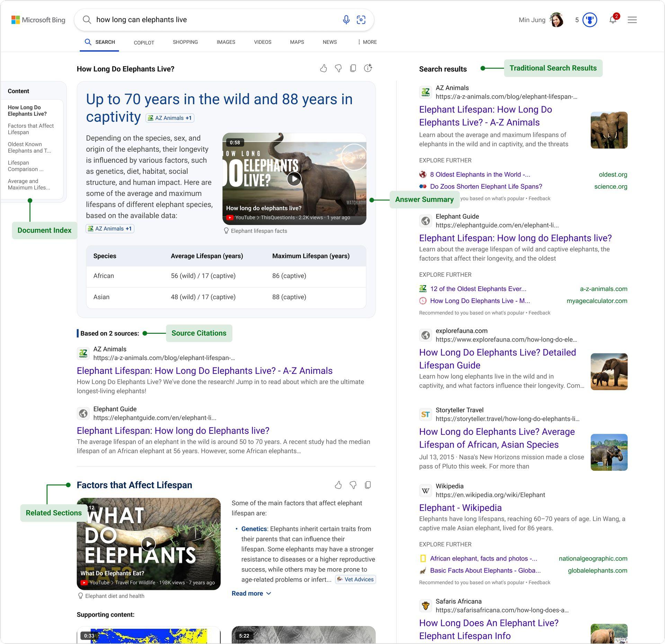This screenshot has height=644, width=665.
Task: Select the IMAGES tab
Action: pos(225,42)
